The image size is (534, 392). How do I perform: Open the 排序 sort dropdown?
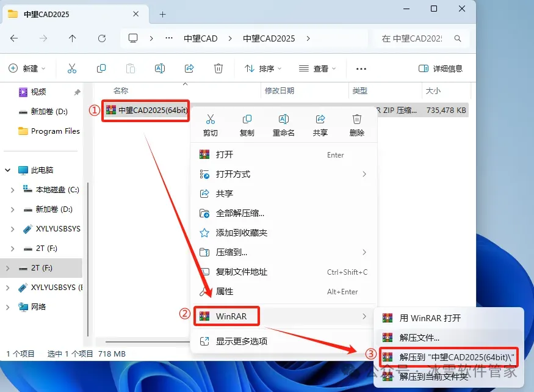[x=263, y=68]
